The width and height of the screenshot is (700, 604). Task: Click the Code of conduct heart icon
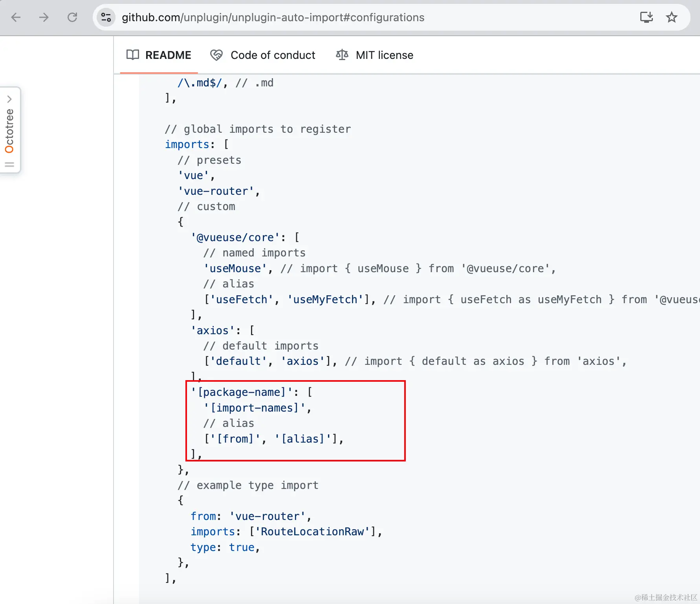click(x=216, y=55)
